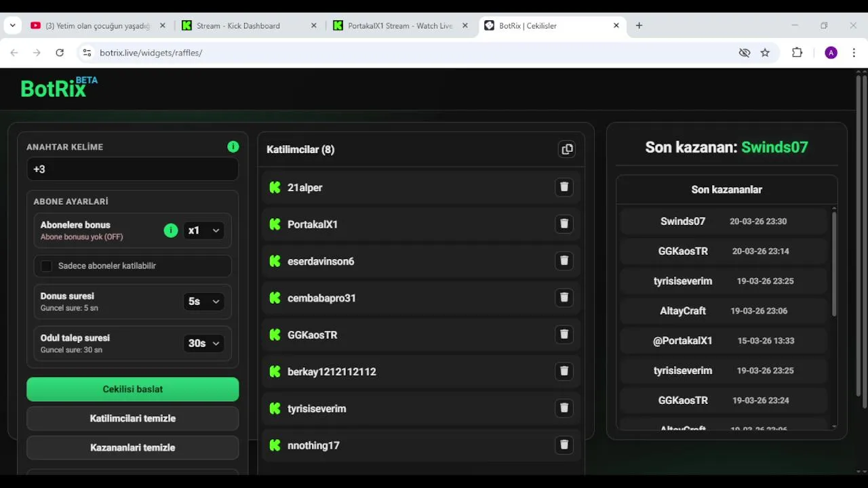Image resolution: width=868 pixels, height=488 pixels.
Task: Select the @PortakalX1 winner entry
Action: coord(724,340)
